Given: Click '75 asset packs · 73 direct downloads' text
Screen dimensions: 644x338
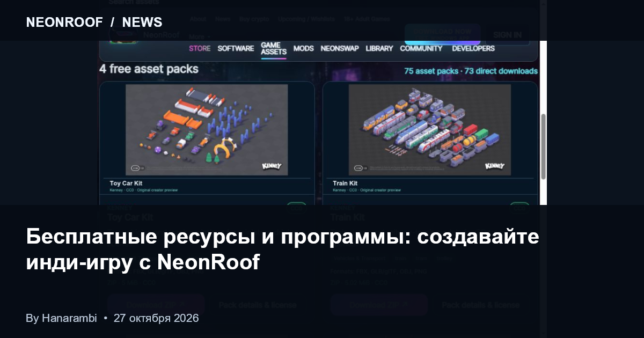Looking at the screenshot, I should coord(471,71).
